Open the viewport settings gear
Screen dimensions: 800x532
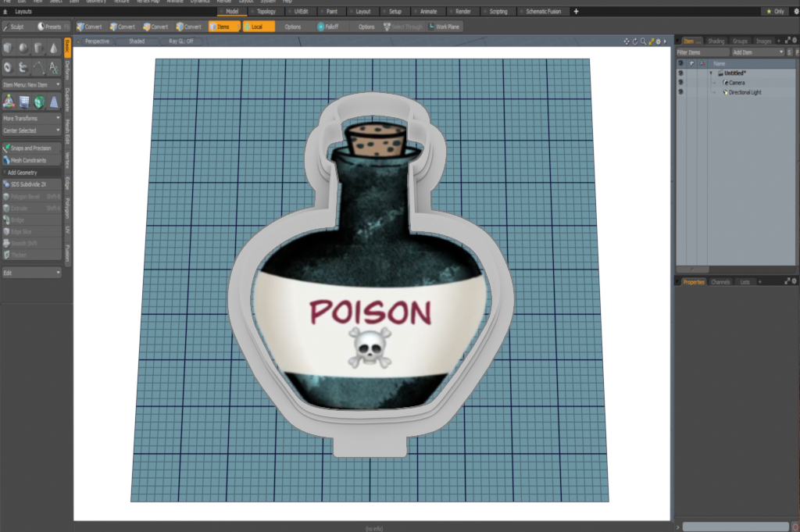coord(658,41)
